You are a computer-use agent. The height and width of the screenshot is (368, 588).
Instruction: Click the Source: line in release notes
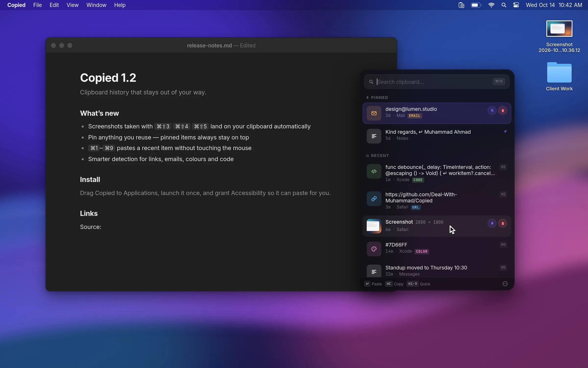pyautogui.click(x=91, y=227)
